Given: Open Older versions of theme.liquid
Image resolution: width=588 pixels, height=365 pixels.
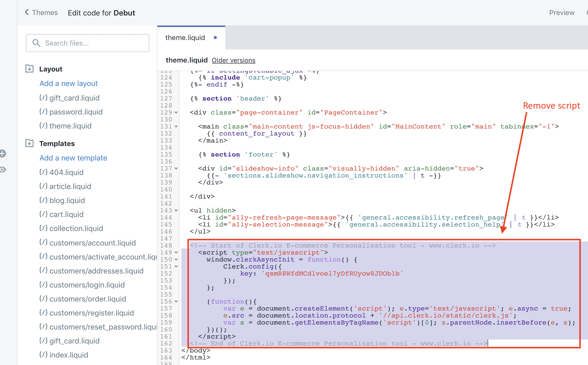Looking at the screenshot, I should point(233,60).
